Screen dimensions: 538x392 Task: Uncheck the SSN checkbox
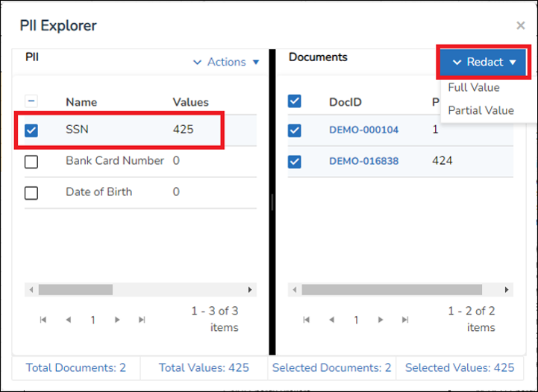click(31, 130)
